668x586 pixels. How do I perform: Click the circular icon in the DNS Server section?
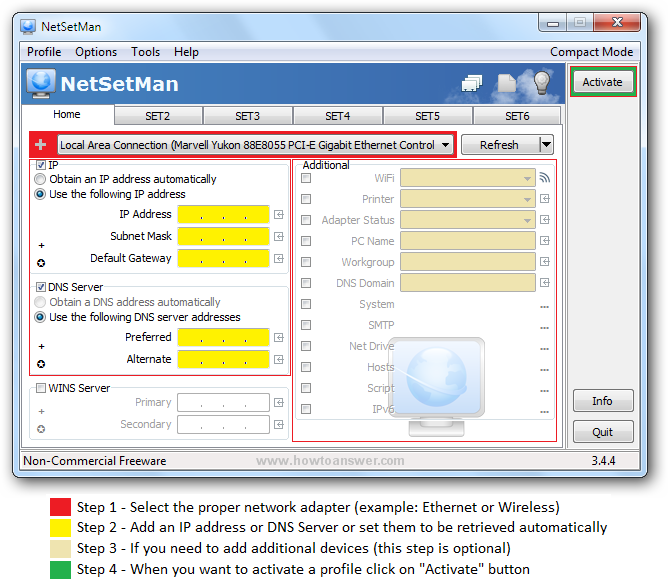(x=41, y=364)
